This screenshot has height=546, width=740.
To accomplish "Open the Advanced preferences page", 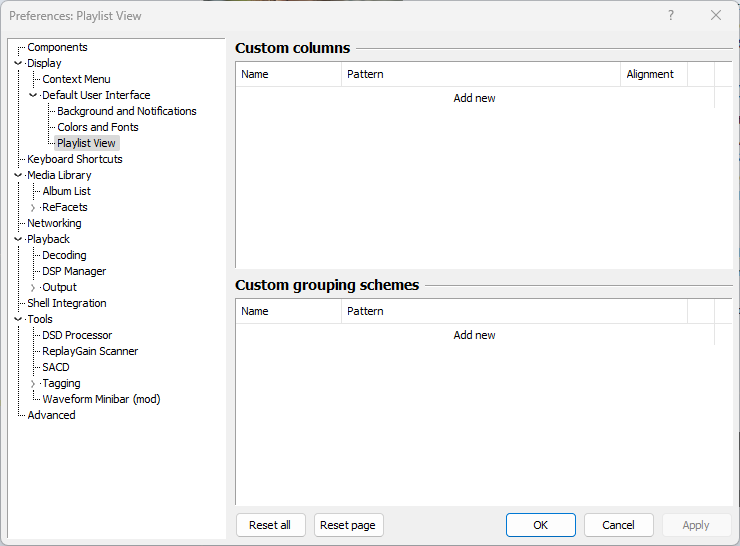I will pos(51,415).
